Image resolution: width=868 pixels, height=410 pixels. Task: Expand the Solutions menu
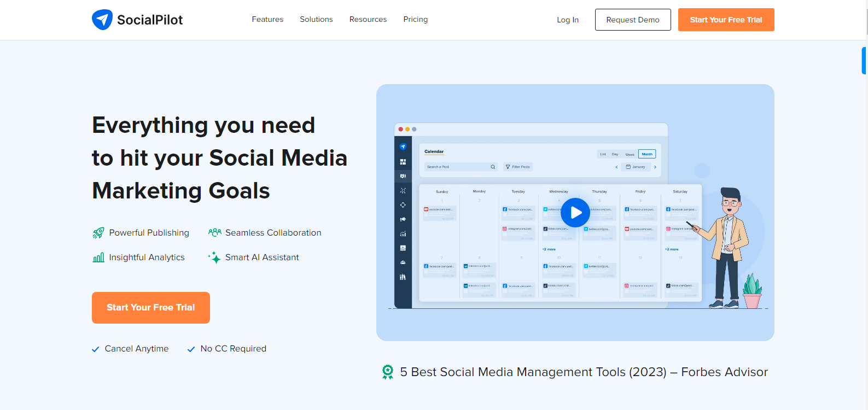click(316, 19)
